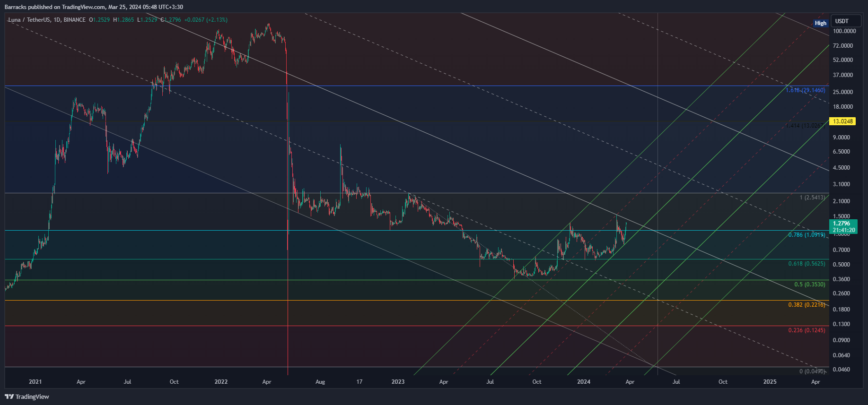
Task: Click 0.0460 on the price axis
Action: point(842,370)
